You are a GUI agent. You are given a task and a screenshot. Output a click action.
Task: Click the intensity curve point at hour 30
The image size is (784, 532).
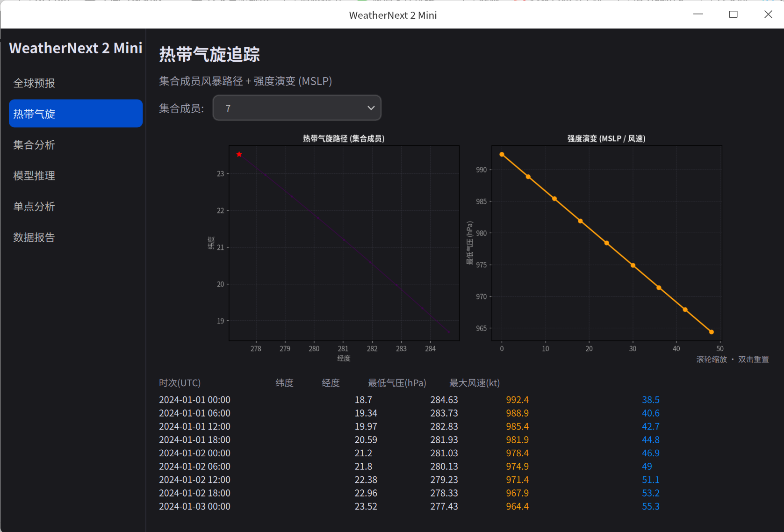click(x=633, y=266)
